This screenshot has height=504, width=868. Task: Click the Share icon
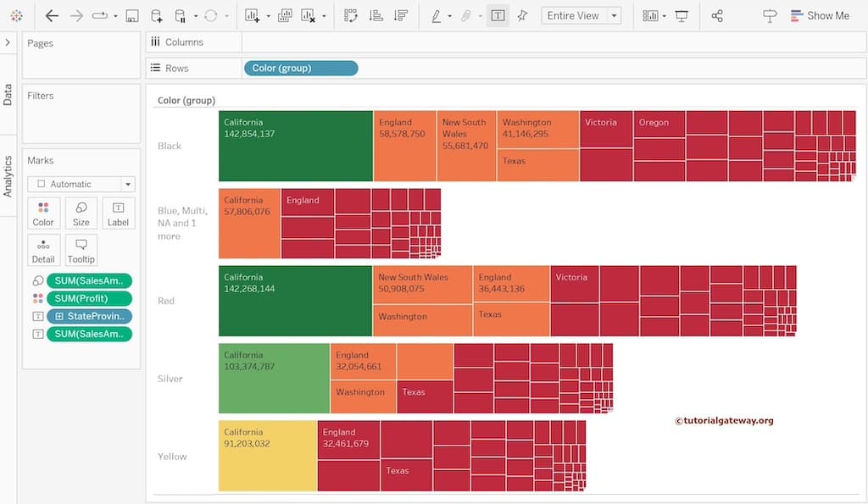point(717,16)
